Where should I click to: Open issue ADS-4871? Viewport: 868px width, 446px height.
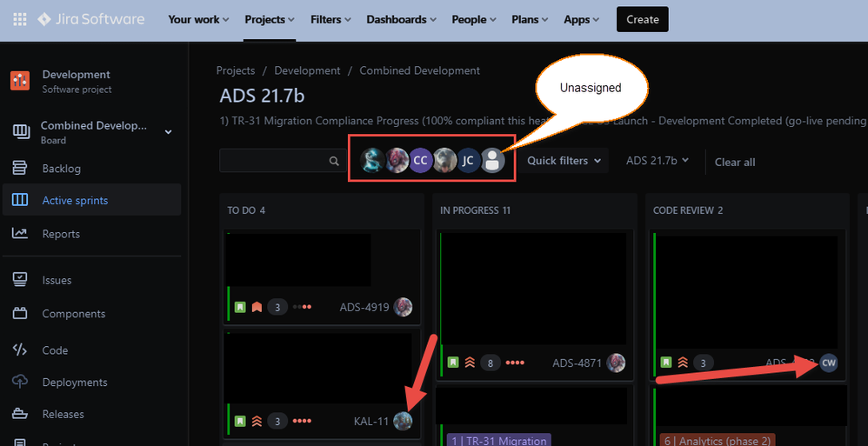click(x=577, y=363)
